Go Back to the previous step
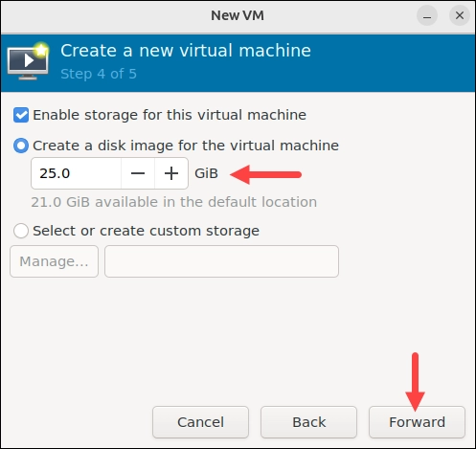The width and height of the screenshot is (476, 449). tap(308, 422)
